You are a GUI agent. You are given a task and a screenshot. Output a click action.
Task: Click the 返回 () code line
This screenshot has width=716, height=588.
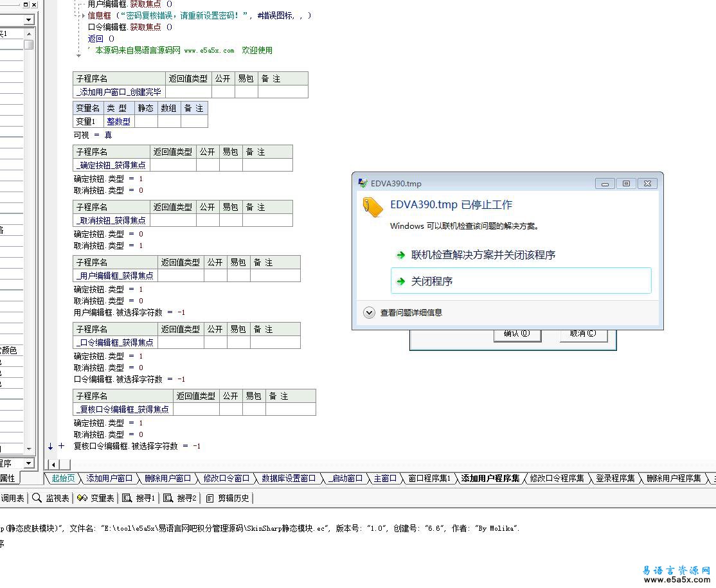101,39
